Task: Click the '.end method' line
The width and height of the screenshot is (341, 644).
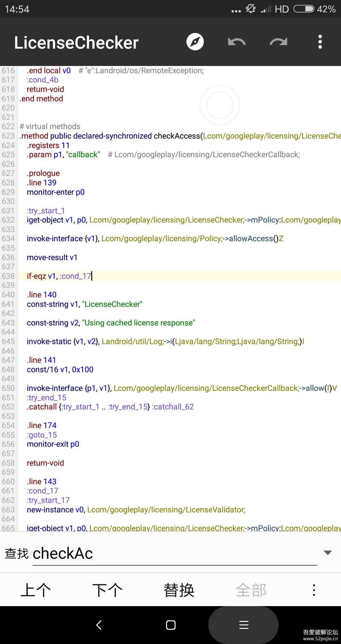Action: [41, 98]
